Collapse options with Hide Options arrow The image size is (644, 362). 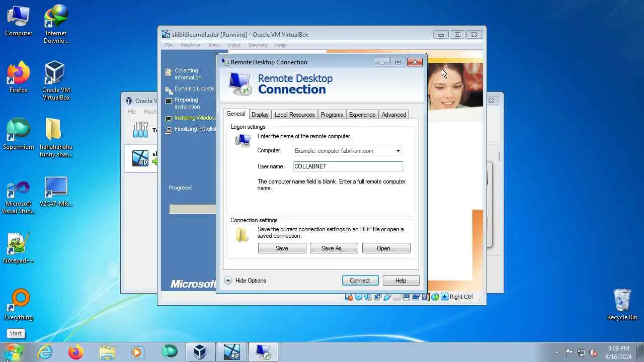pos(228,281)
